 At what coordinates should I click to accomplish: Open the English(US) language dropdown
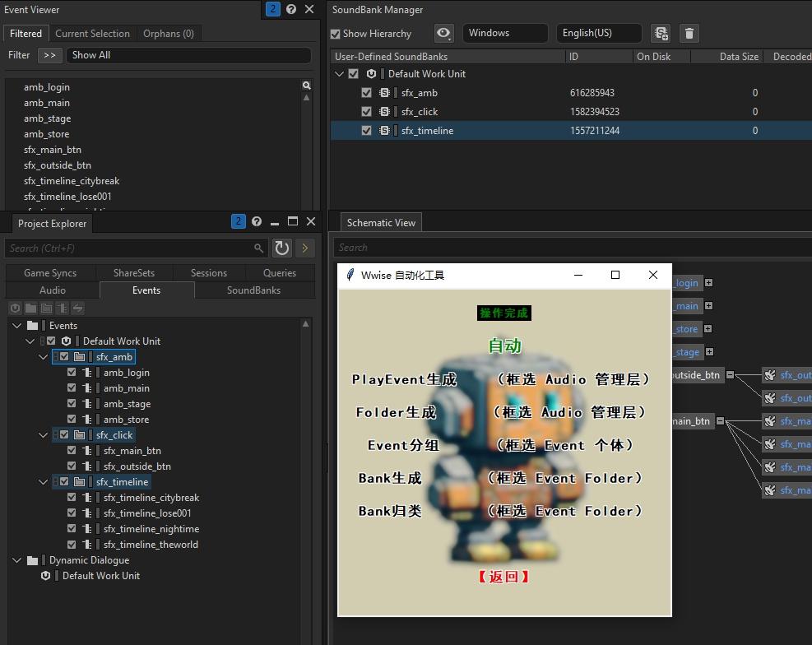pos(599,33)
